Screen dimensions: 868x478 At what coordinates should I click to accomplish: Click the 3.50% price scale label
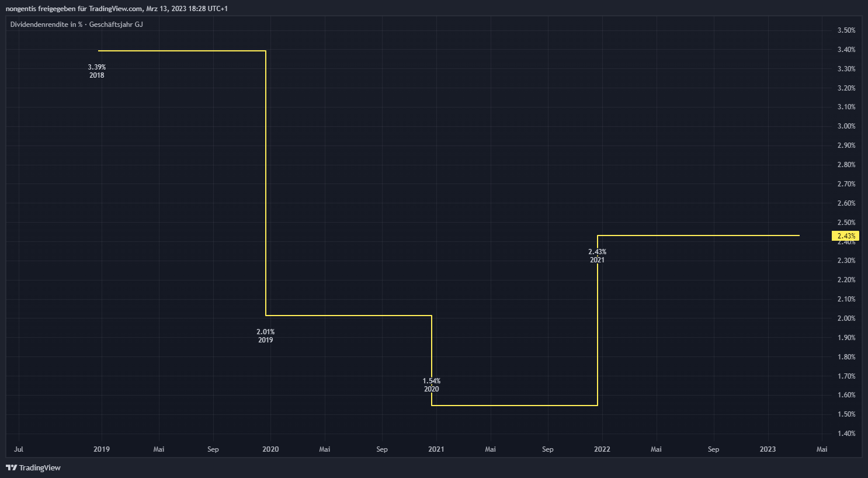[x=846, y=30]
